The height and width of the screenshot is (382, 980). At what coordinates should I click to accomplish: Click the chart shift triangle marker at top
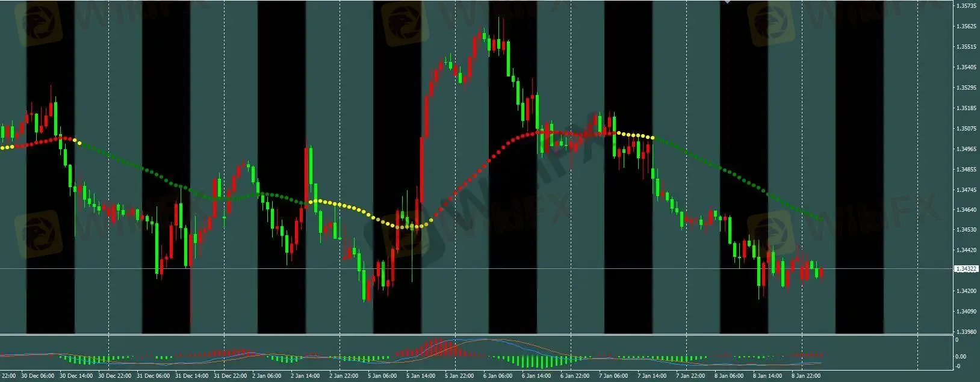point(727,2)
